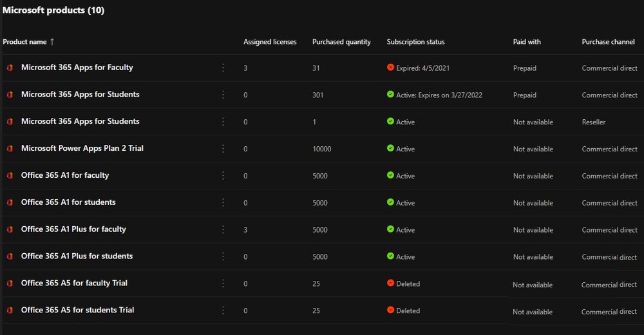Open Microsoft 365 Apps for Faculty product
This screenshot has height=335, width=644.
click(77, 68)
